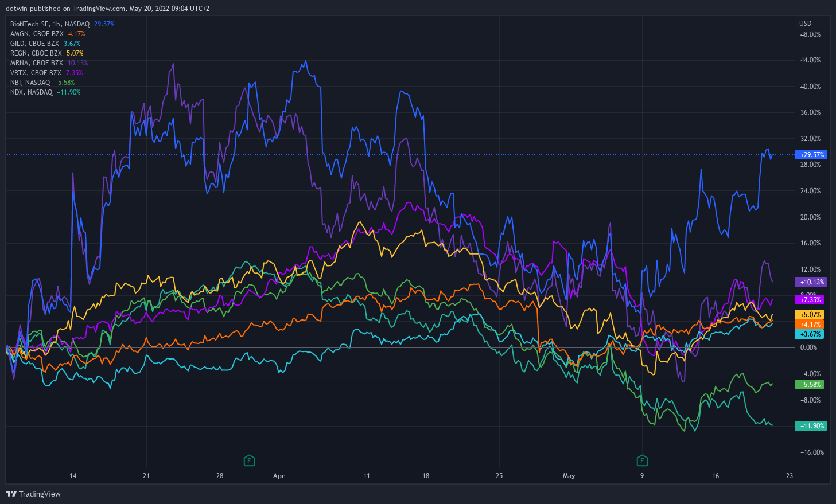Click the 40.00% axis label
The width and height of the screenshot is (836, 504).
point(810,87)
